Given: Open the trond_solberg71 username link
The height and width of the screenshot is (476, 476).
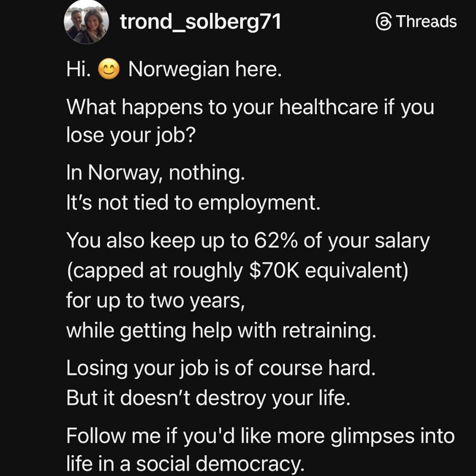Looking at the screenshot, I should (x=201, y=22).
